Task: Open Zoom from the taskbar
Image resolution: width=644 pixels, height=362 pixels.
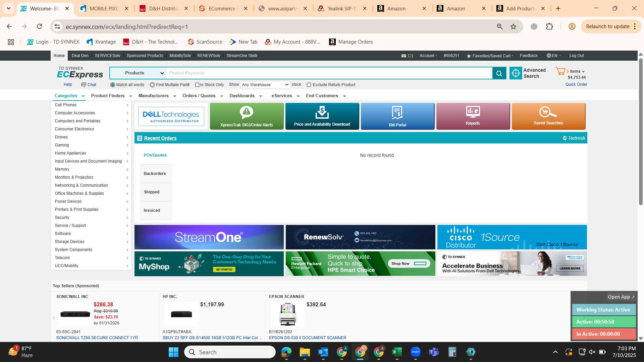Action: point(415,352)
